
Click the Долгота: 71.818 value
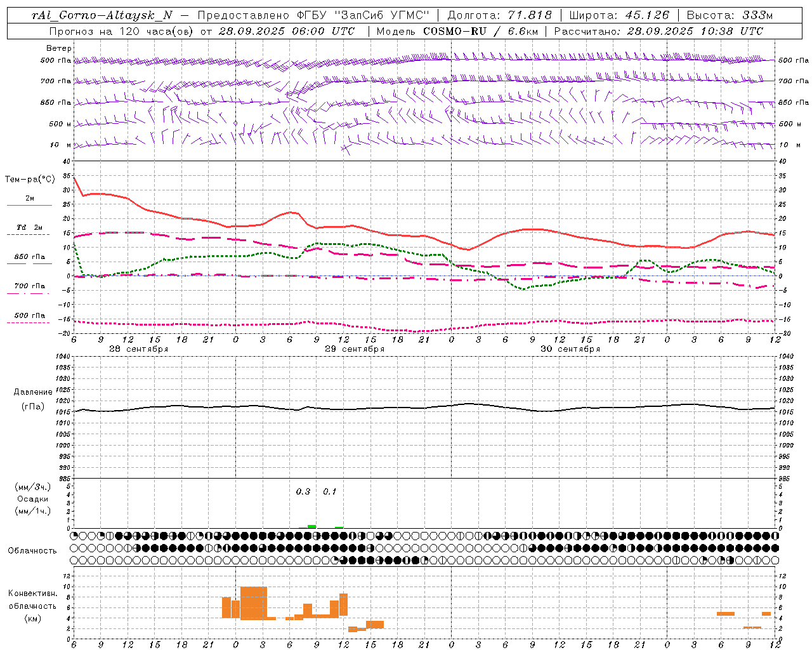(500, 16)
